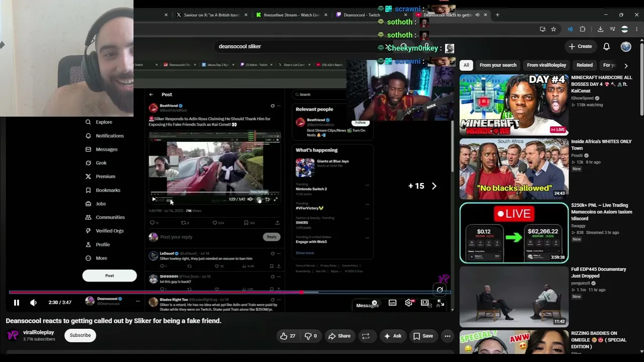Viewport: 644px width, 362px height.
Task: Select the All filter chip
Action: pyautogui.click(x=466, y=65)
